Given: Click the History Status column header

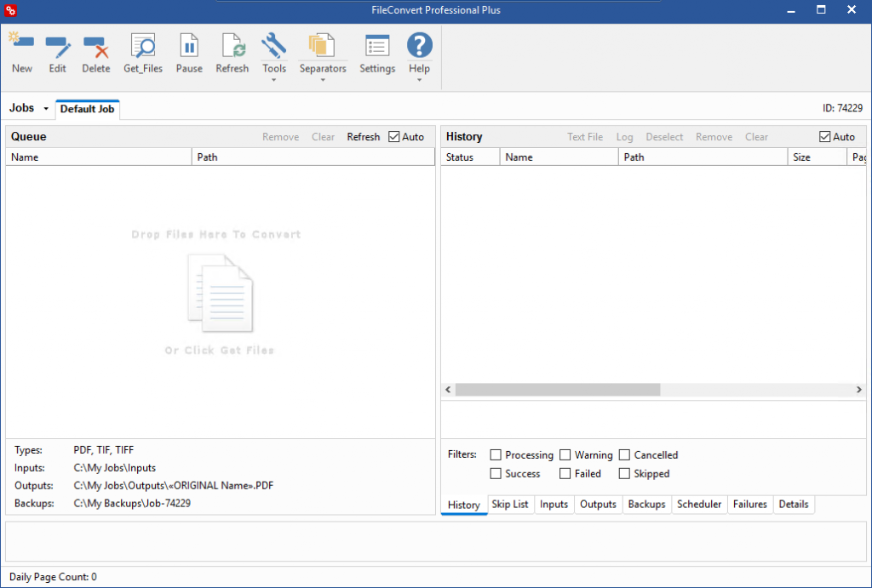Looking at the screenshot, I should pyautogui.click(x=470, y=157).
